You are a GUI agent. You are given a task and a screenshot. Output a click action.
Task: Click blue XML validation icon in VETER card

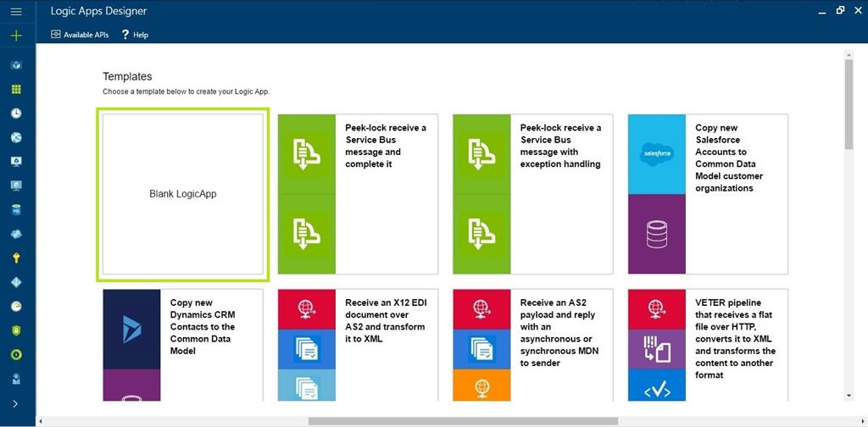coord(657,385)
